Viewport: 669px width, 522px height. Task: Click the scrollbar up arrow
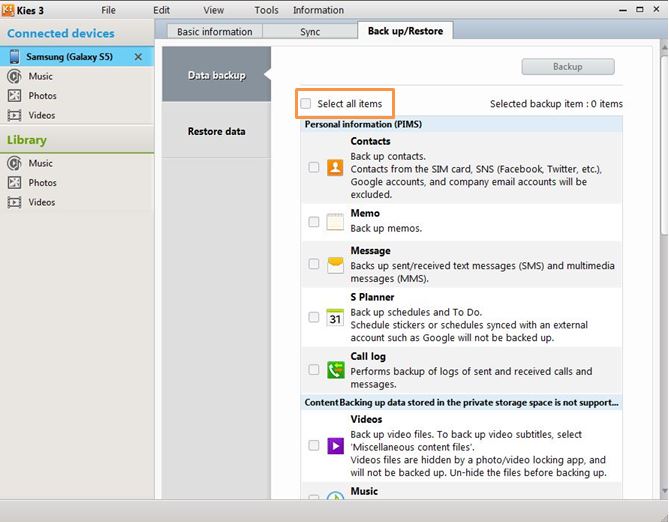tap(664, 48)
